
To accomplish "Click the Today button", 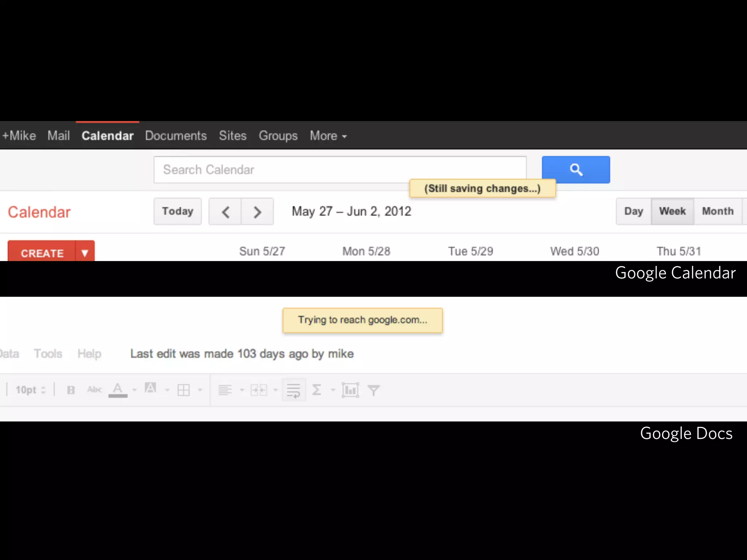I will [x=178, y=211].
